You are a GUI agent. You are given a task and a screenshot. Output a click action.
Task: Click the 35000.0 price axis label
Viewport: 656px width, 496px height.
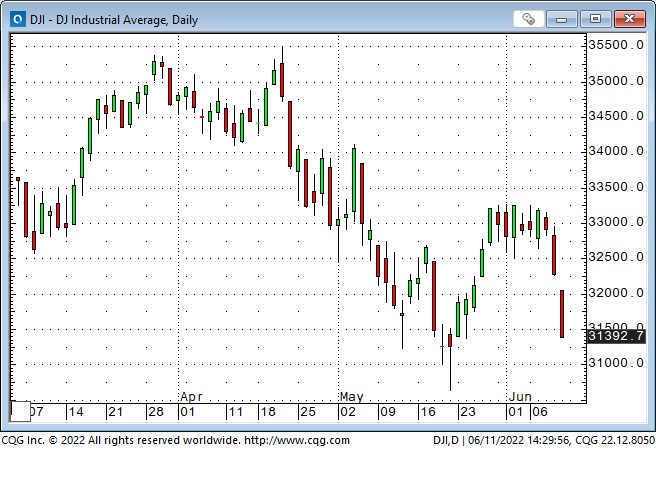point(616,81)
